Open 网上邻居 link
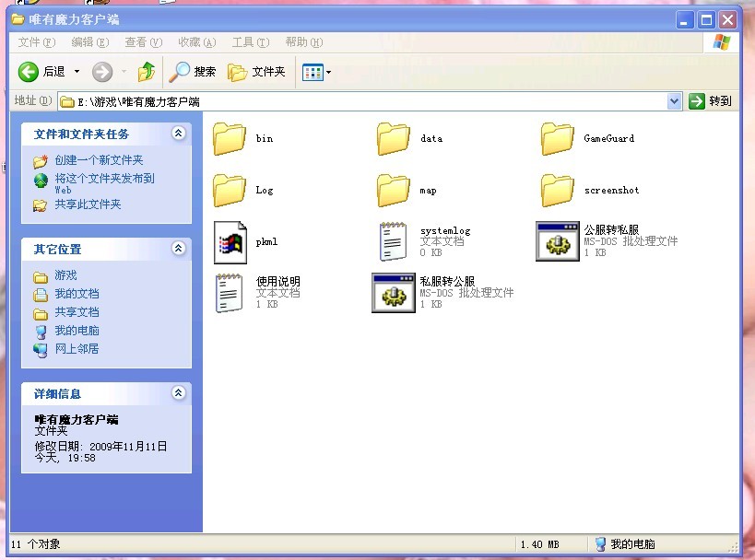This screenshot has width=755, height=560. click(x=77, y=349)
